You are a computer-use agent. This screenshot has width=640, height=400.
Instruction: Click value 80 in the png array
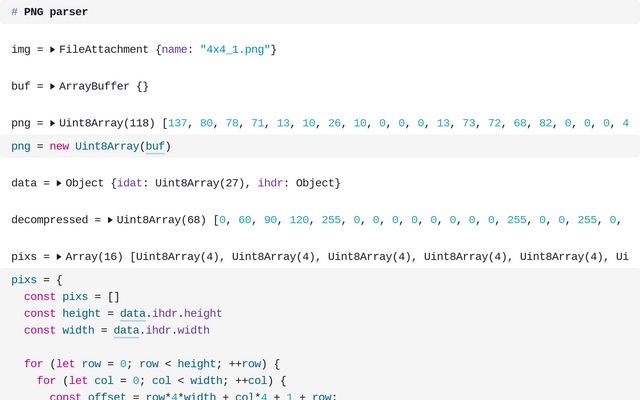pos(206,123)
